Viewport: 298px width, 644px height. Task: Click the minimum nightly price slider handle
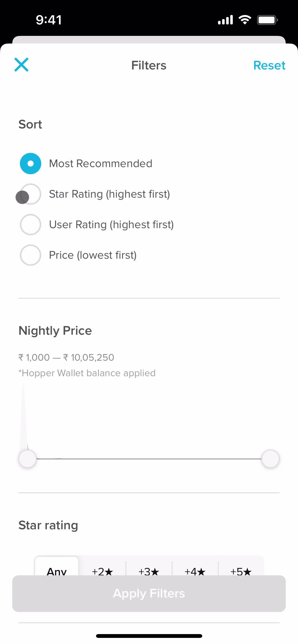(x=28, y=459)
